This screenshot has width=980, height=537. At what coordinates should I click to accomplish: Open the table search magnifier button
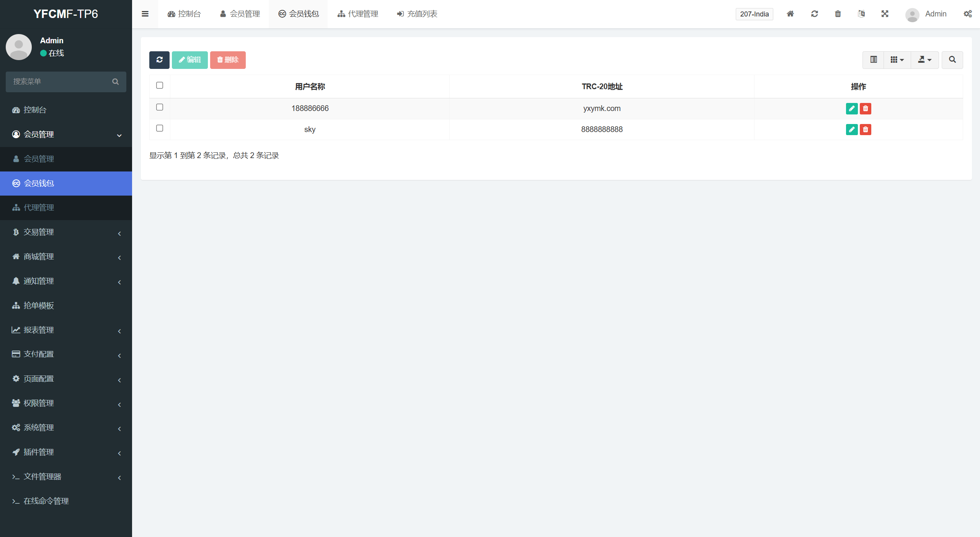coord(952,60)
